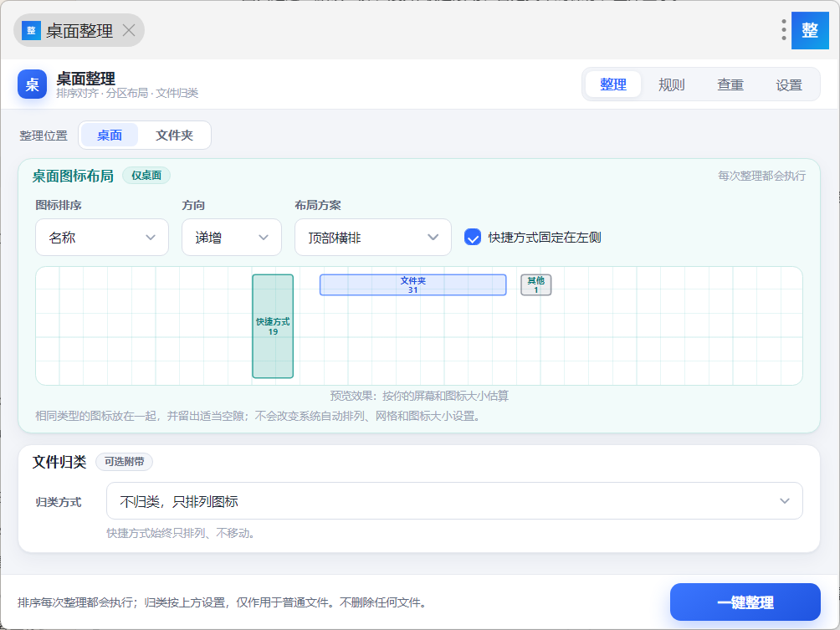Click the 文件归类 section heading
Viewport: 840px width, 630px height.
coord(59,462)
